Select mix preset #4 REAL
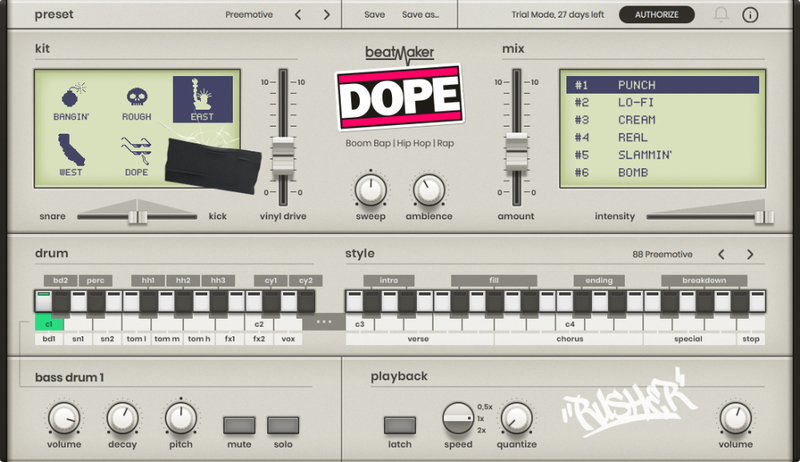This screenshot has width=800, height=462. click(x=662, y=137)
